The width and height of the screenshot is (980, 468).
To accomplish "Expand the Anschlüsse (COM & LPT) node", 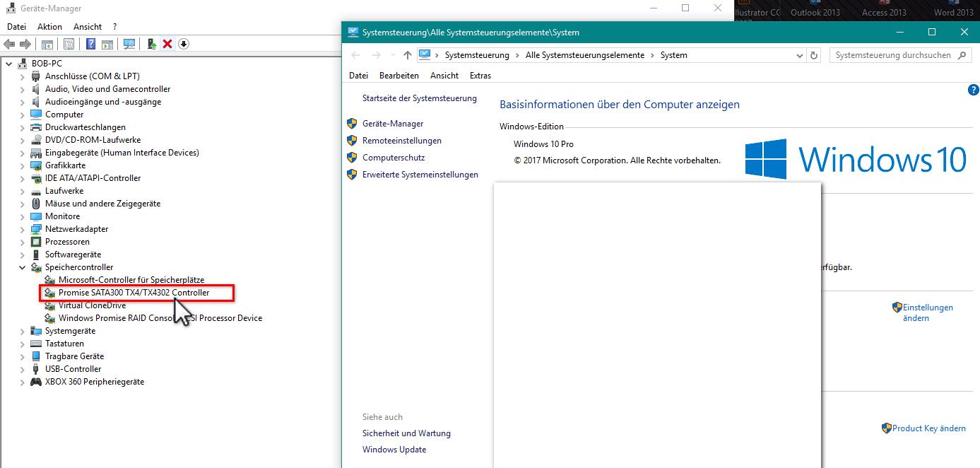I will [22, 76].
